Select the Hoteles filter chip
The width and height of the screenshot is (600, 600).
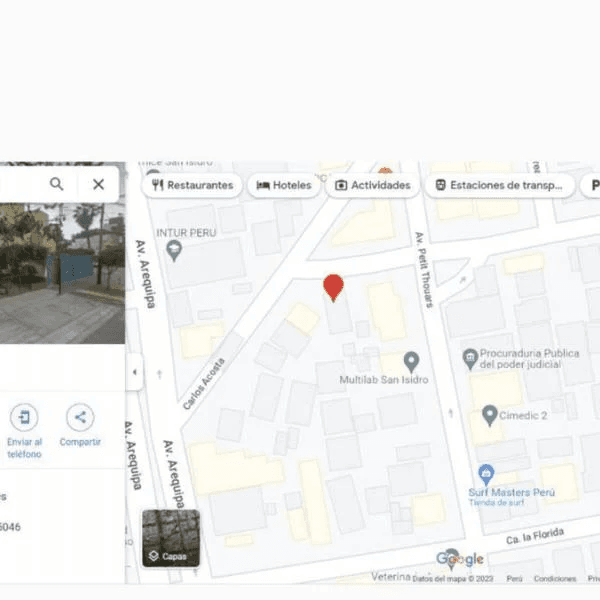click(x=284, y=185)
